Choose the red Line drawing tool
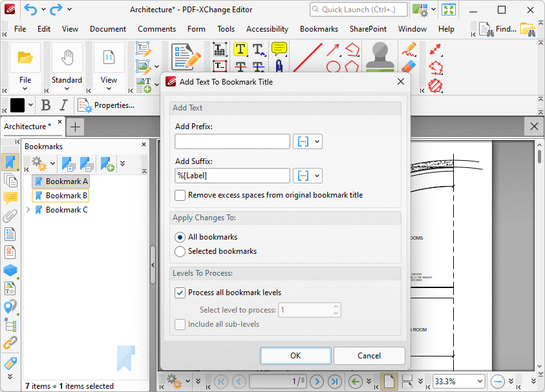This screenshot has width=545, height=392. click(307, 57)
